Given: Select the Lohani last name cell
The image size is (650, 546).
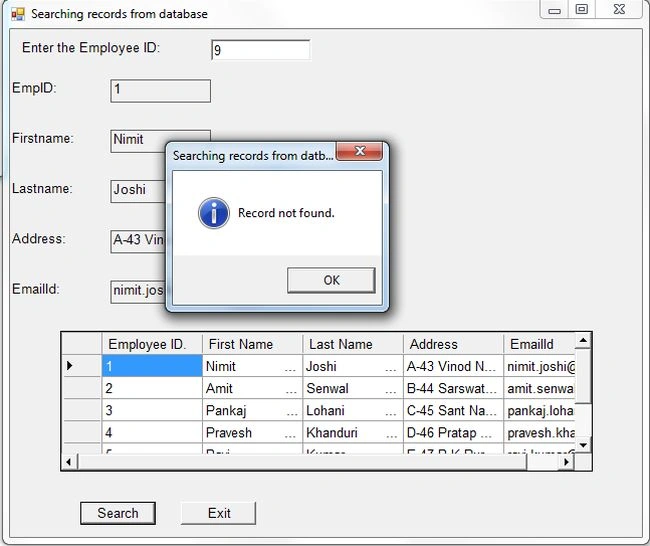Looking at the screenshot, I should tap(353, 410).
